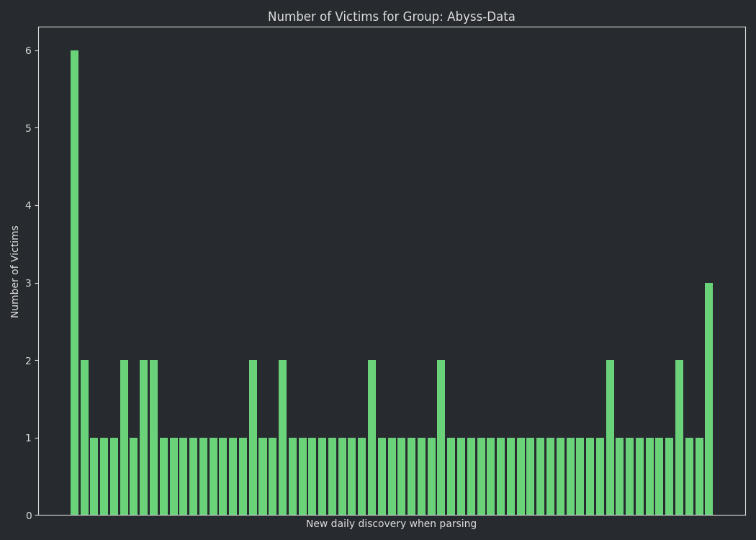Click the y-axis tick label 5
Viewport: 756px width, 540px height.
(29, 128)
